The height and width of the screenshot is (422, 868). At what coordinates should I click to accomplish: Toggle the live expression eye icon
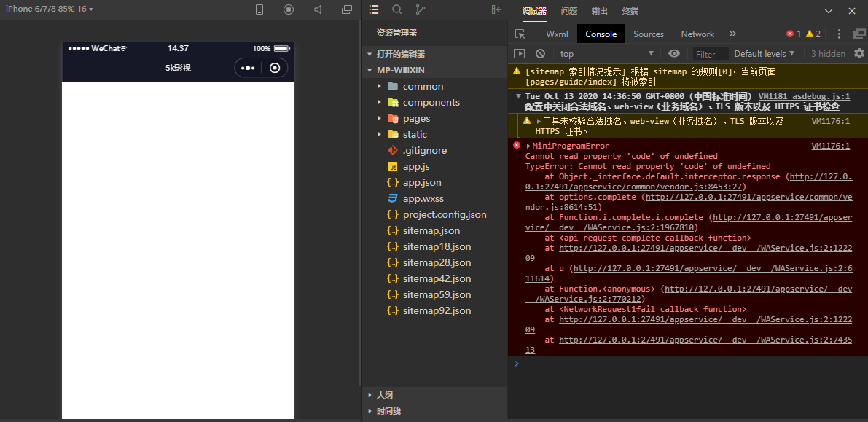pos(673,54)
